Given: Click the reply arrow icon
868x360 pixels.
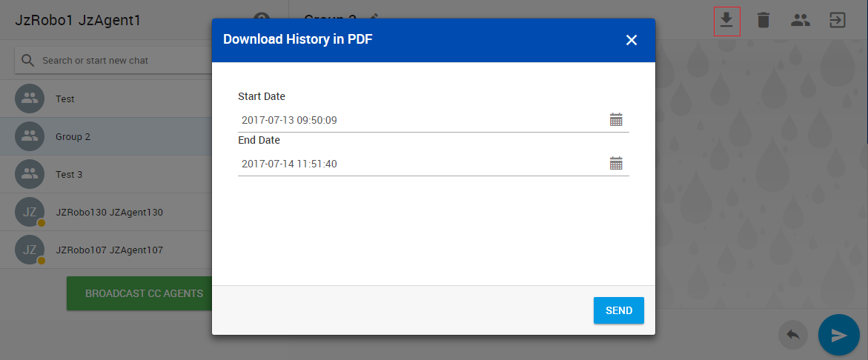Looking at the screenshot, I should (792, 335).
